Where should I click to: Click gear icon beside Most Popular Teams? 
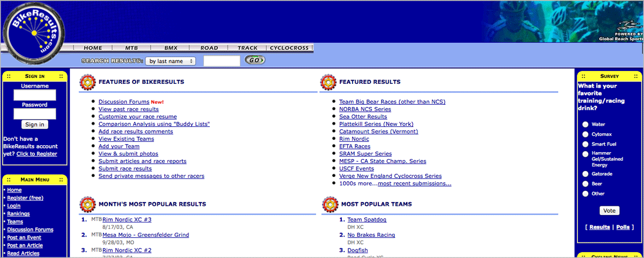click(x=328, y=204)
